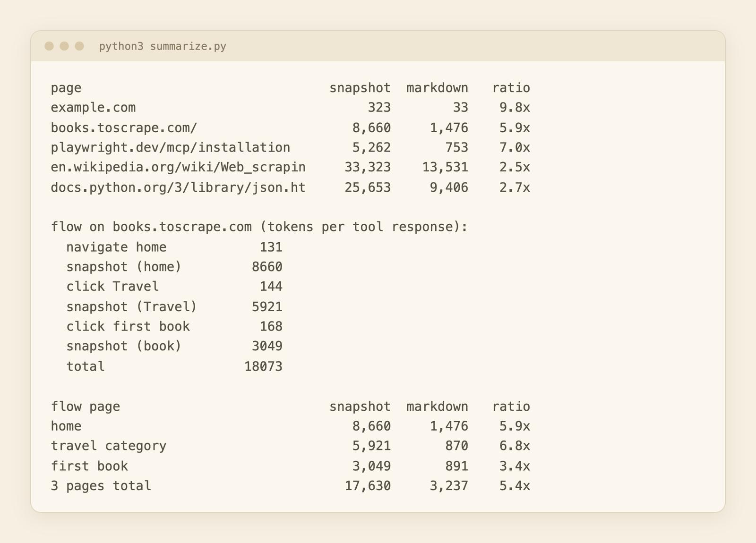Select the "5.4x" overall ratio value
The width and height of the screenshot is (756, 543).
pos(515,486)
